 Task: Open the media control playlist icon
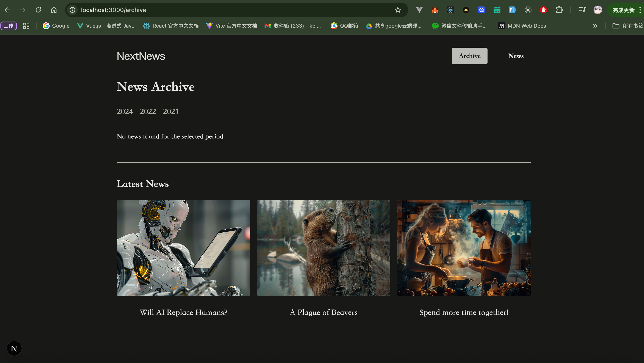click(x=582, y=10)
